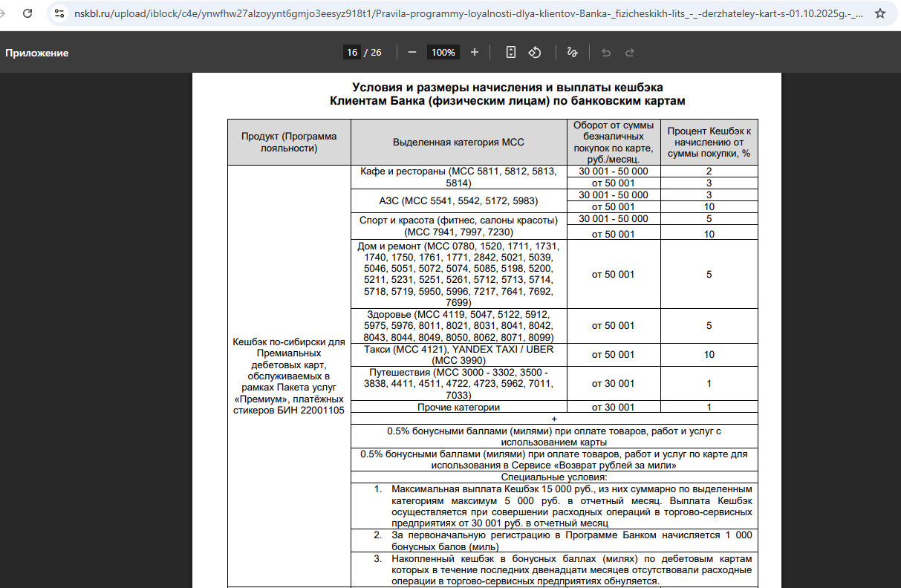Click the «Выделенная категория MCC» column header

[x=458, y=142]
